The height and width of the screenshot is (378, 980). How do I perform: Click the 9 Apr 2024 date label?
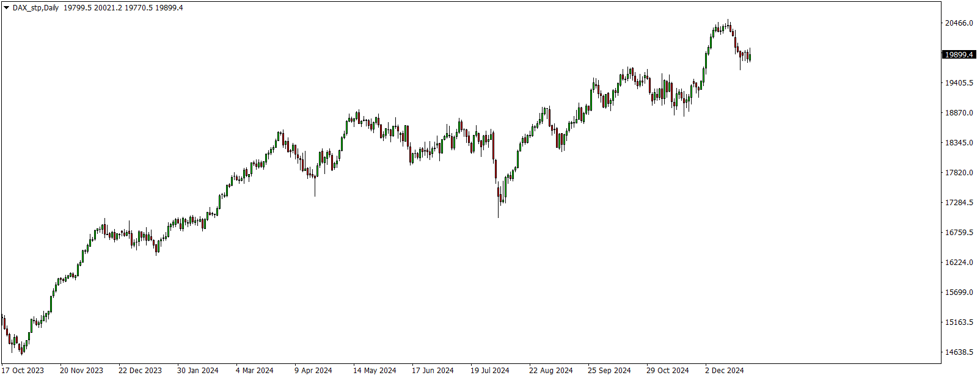313,371
